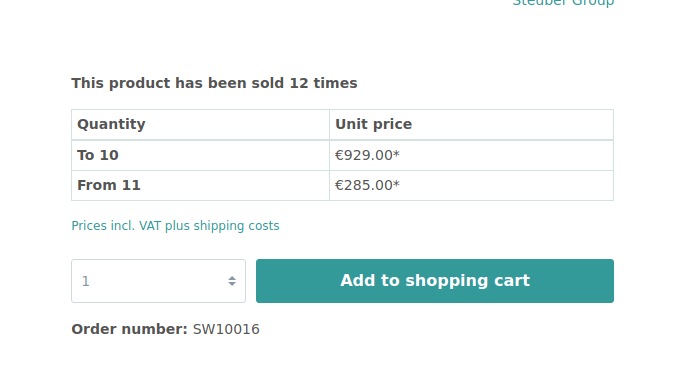Click the To 10 quantity cell
This screenshot has height=376, width=679.
(x=200, y=155)
